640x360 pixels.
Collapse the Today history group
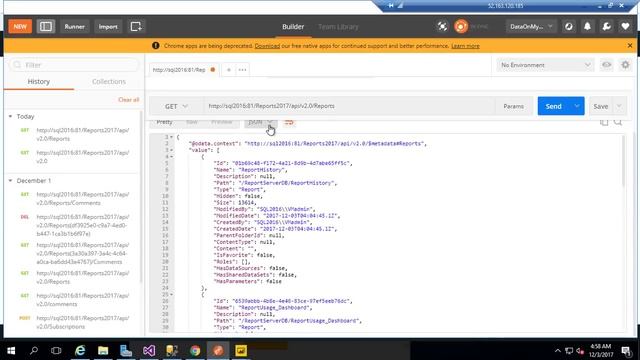pos(10,116)
